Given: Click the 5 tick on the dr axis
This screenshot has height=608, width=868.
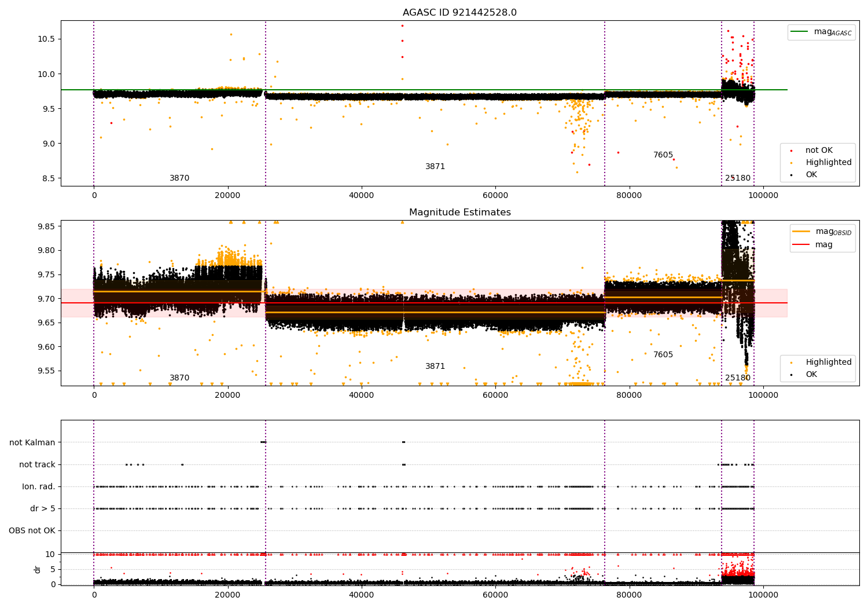Looking at the screenshot, I should point(53,569).
